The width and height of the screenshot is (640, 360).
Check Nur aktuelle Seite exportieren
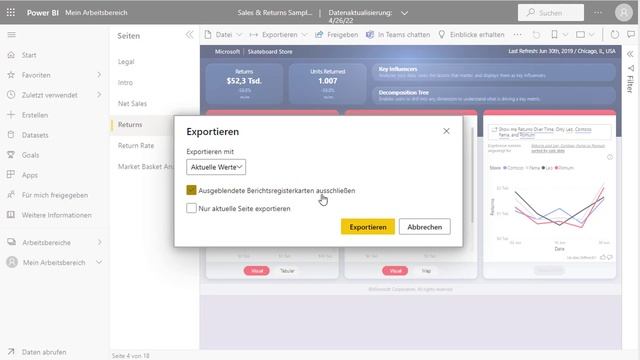coord(191,208)
